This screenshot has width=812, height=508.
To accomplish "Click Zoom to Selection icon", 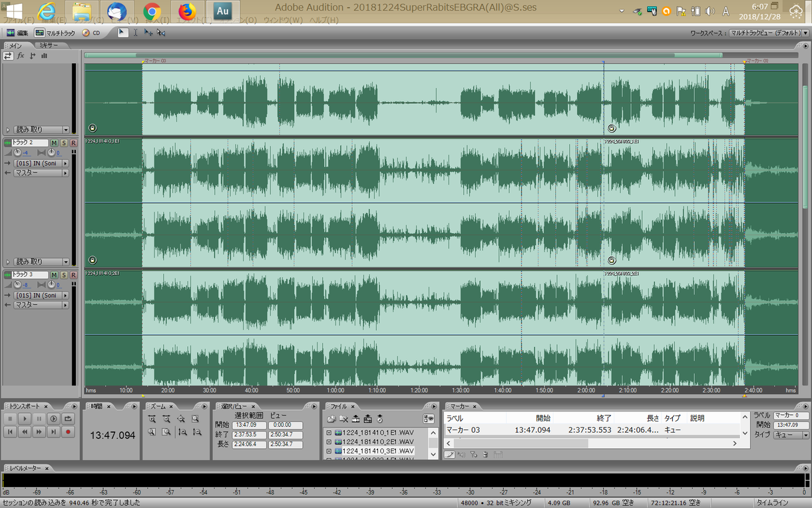I will click(x=195, y=419).
